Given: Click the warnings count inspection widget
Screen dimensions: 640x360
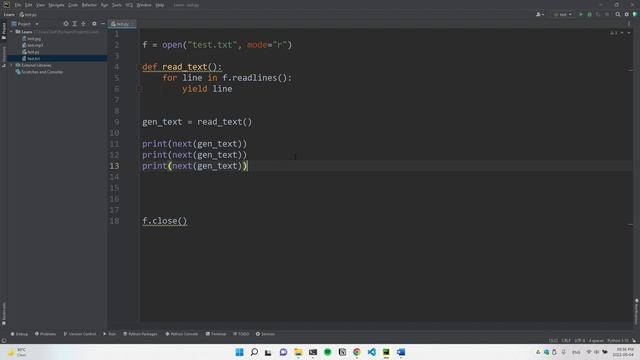Looking at the screenshot, I should pos(613,33).
